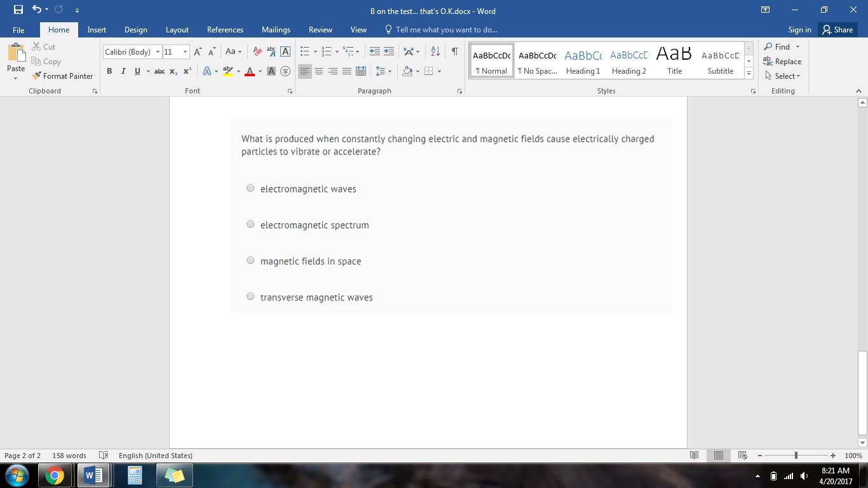Click the Format Painter tool
The height and width of the screenshot is (488, 868).
pos(62,76)
